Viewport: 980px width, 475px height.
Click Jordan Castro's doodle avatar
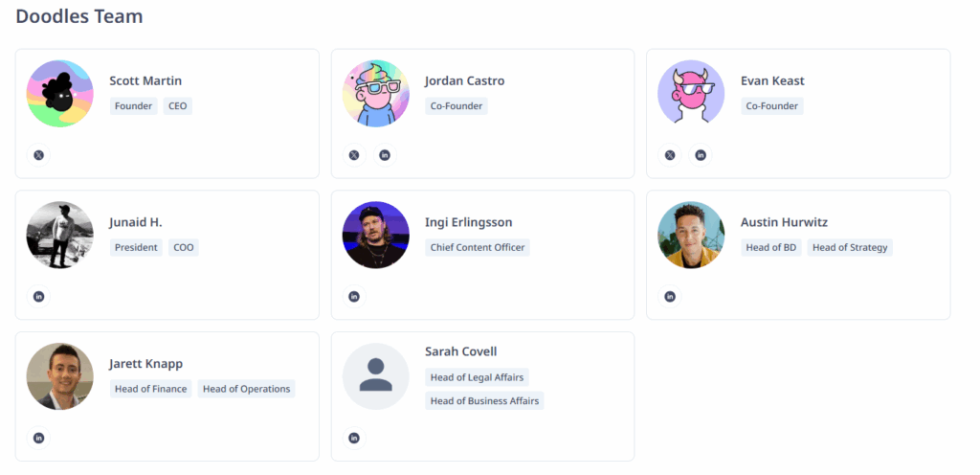tap(376, 94)
